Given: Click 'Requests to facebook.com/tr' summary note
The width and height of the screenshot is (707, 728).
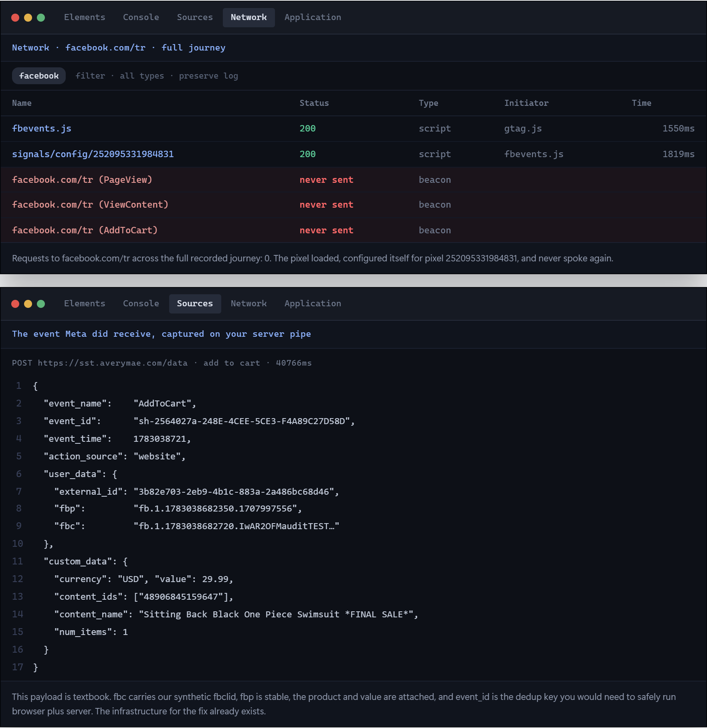Looking at the screenshot, I should [313, 258].
